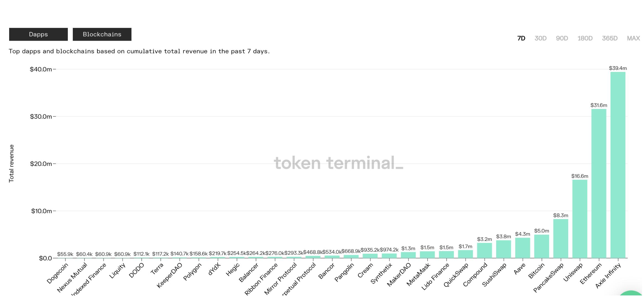Click the PancakeSwap $8.3m bar
Screen dimensions: 644x304
(x=560, y=239)
